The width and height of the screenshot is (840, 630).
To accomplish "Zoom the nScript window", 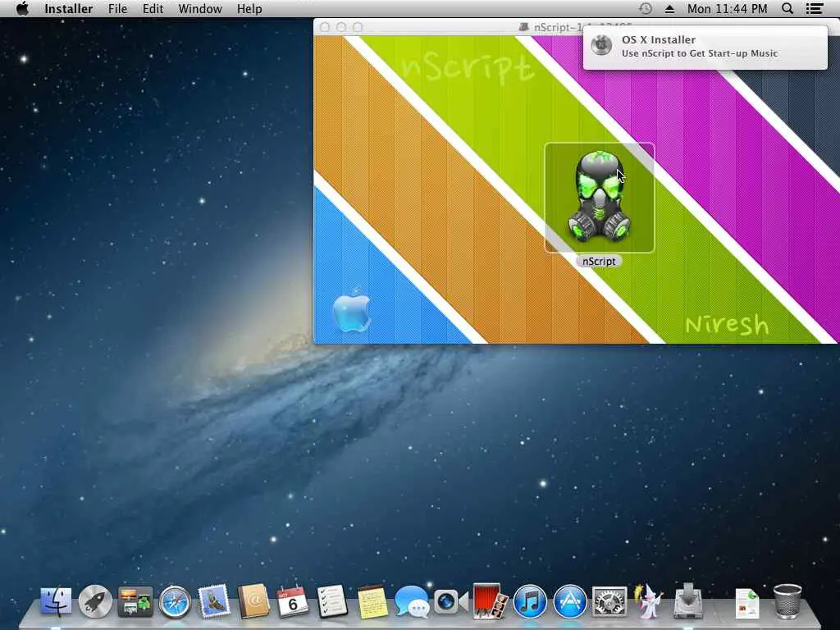I will [358, 27].
